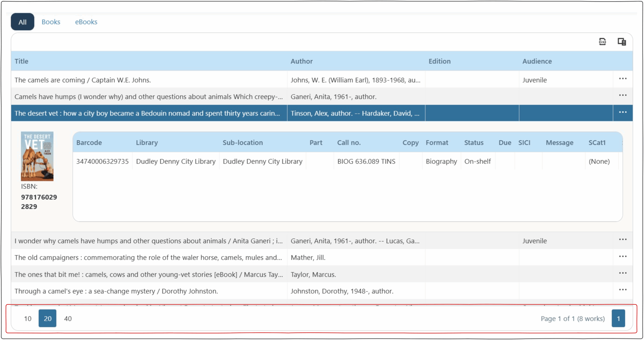Set page size to 10 results

click(28, 319)
